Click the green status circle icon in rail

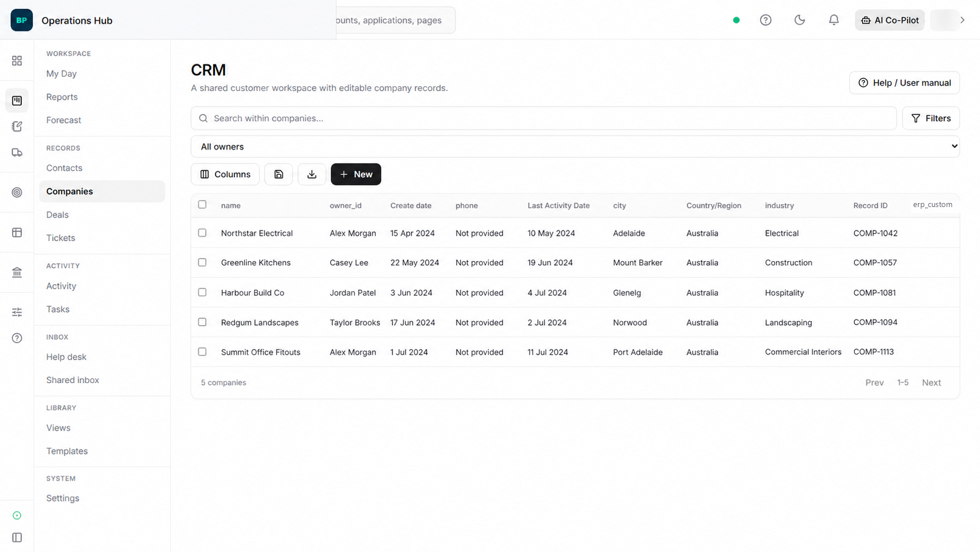17,516
